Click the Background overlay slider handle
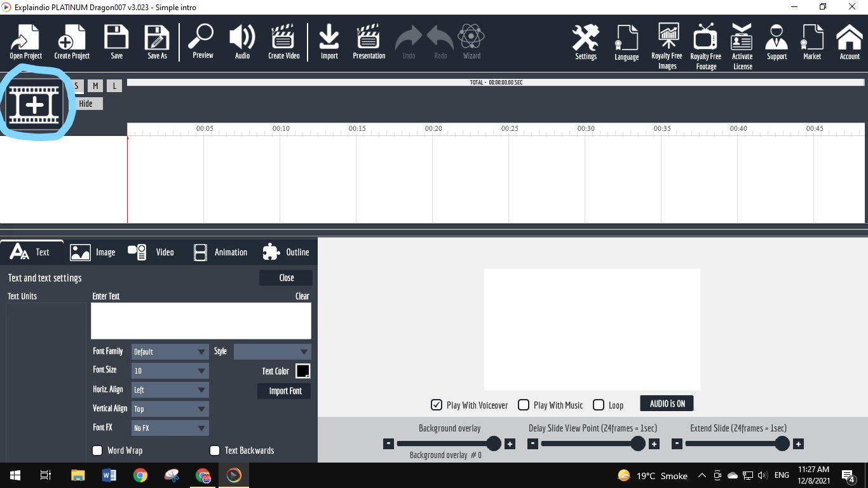868x488 pixels. (494, 444)
